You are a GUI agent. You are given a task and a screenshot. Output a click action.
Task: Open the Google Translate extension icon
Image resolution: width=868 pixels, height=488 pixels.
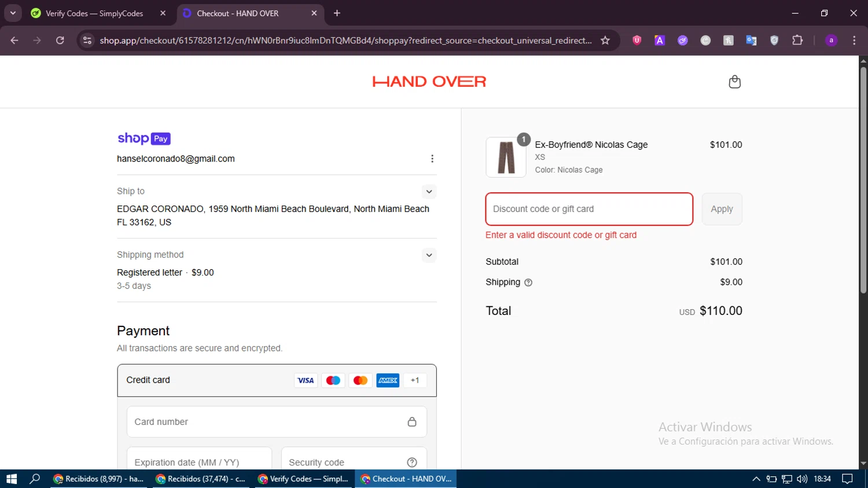pos(751,41)
